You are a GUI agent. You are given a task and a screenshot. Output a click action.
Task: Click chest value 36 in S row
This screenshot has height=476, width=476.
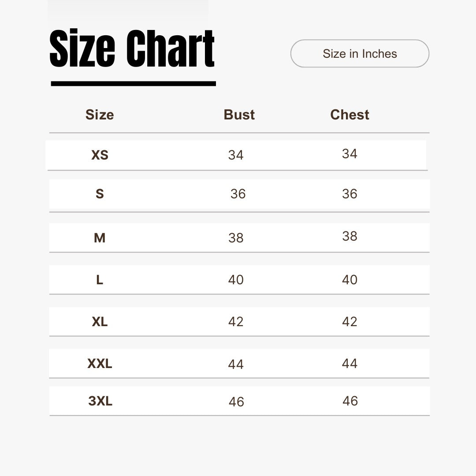coord(350,194)
